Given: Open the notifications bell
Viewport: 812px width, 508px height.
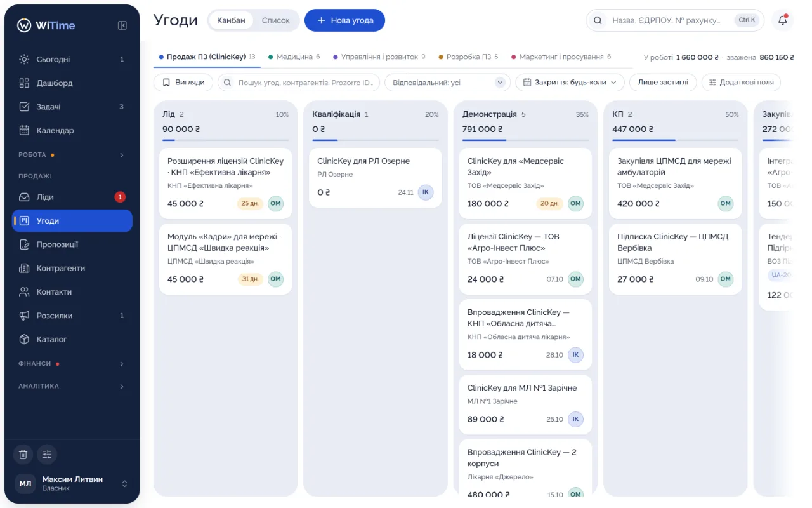Looking at the screenshot, I should click(x=783, y=20).
